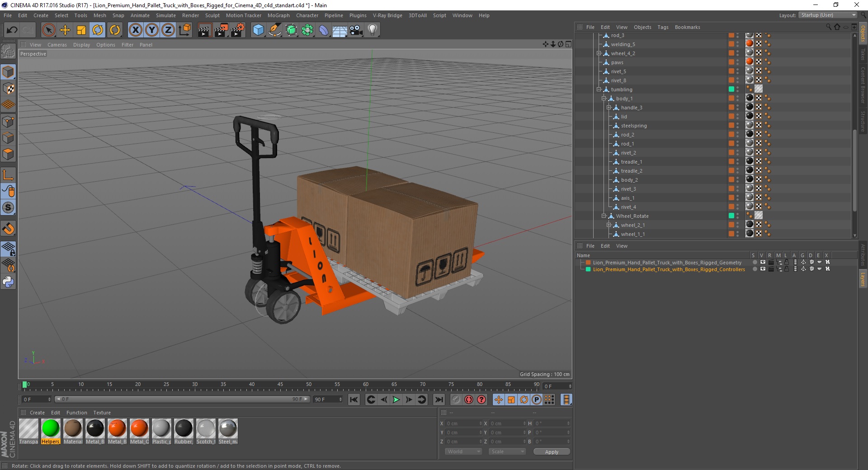Go to end of animation
Viewport: 868px width, 470px height.
[439, 399]
